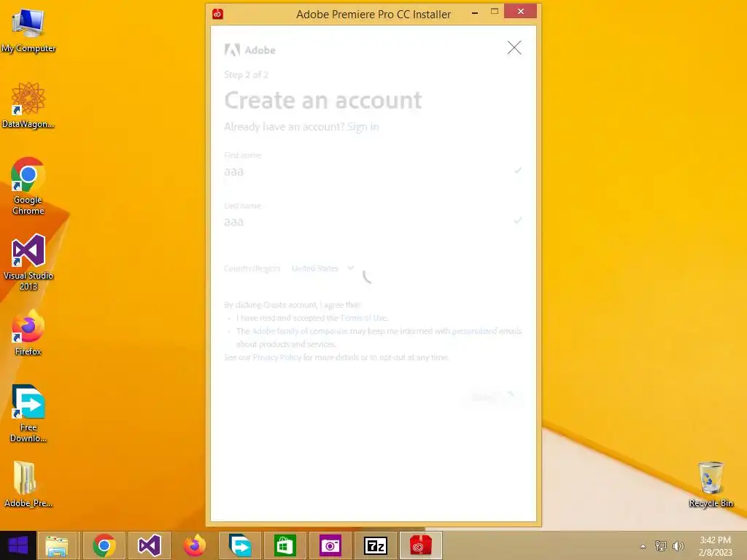Screen dimensions: 747x560
Task: Open the Adobe family of companies link
Action: (x=300, y=331)
